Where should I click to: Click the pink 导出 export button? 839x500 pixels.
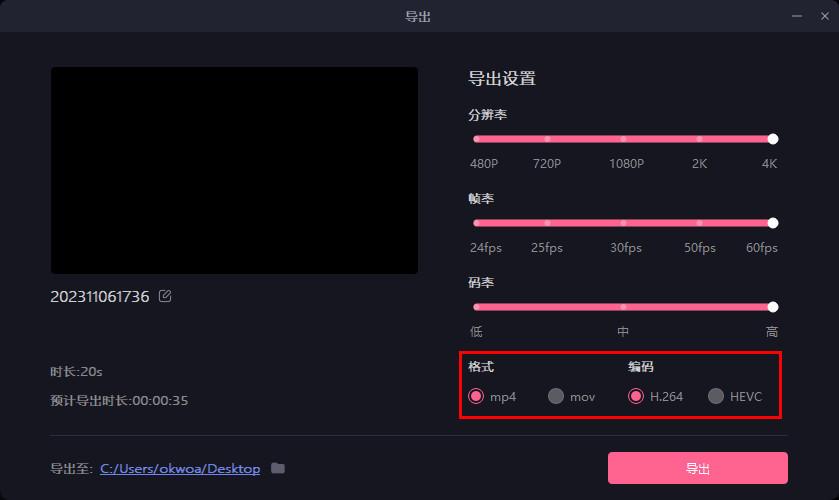[698, 468]
